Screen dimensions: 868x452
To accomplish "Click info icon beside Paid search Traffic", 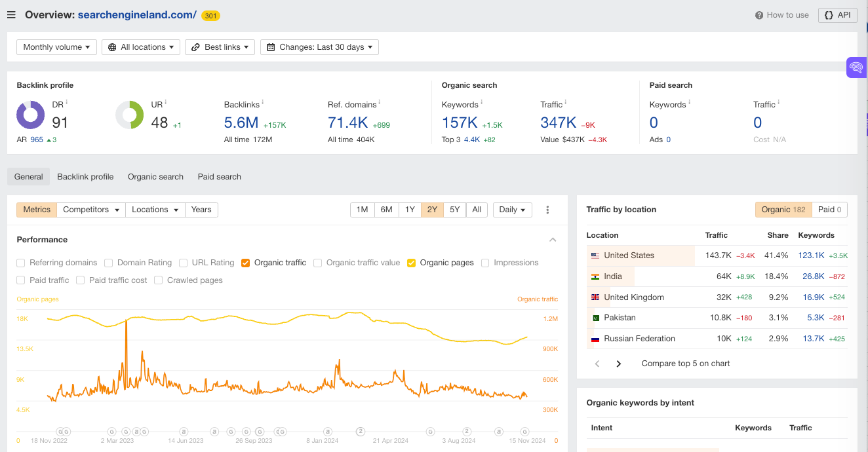I will pyautogui.click(x=779, y=102).
